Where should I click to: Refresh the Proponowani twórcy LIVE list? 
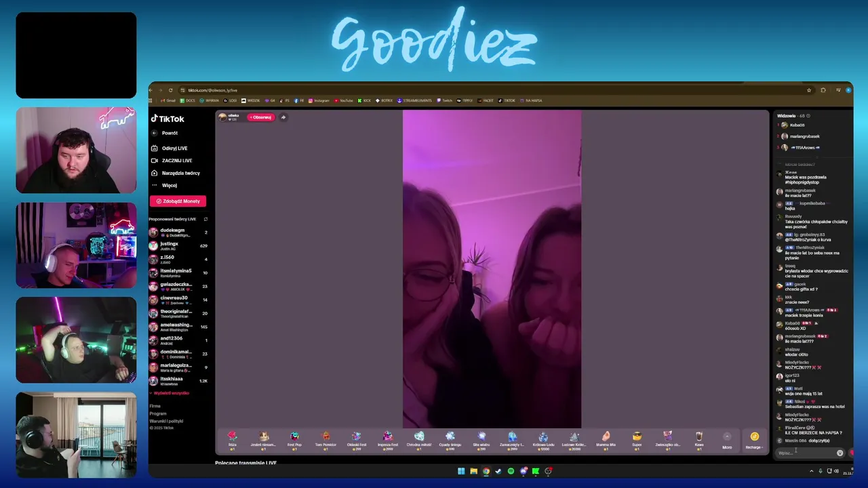point(205,219)
